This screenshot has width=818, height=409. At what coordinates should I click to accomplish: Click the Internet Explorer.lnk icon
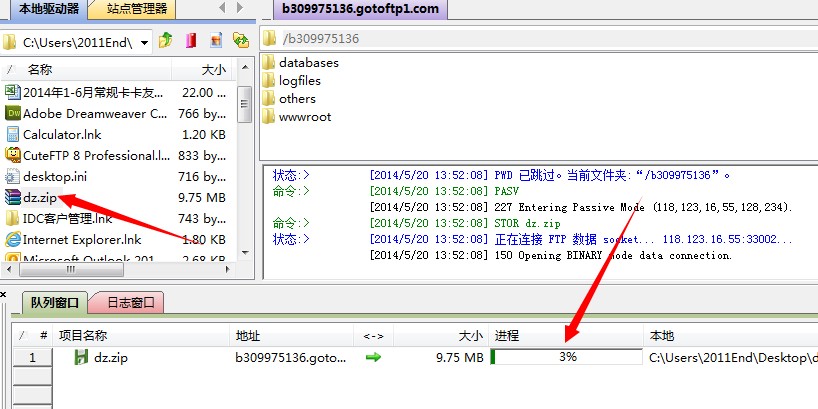(x=13, y=239)
